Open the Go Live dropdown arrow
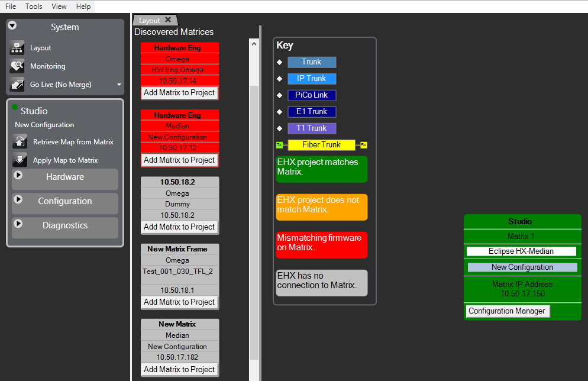Image resolution: width=588 pixels, height=381 pixels. (x=119, y=85)
